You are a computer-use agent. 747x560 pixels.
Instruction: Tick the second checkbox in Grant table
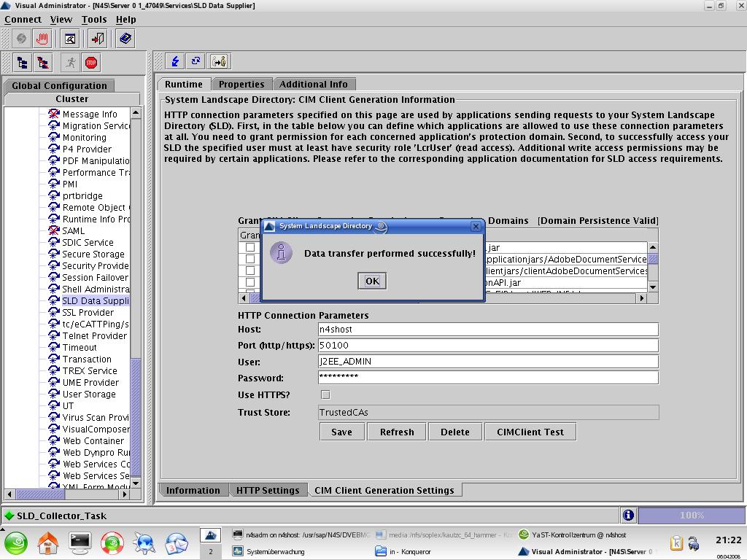click(x=250, y=259)
